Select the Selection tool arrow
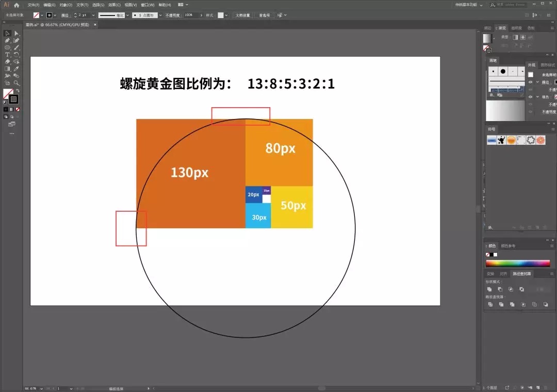The height and width of the screenshot is (392, 557). [7, 33]
